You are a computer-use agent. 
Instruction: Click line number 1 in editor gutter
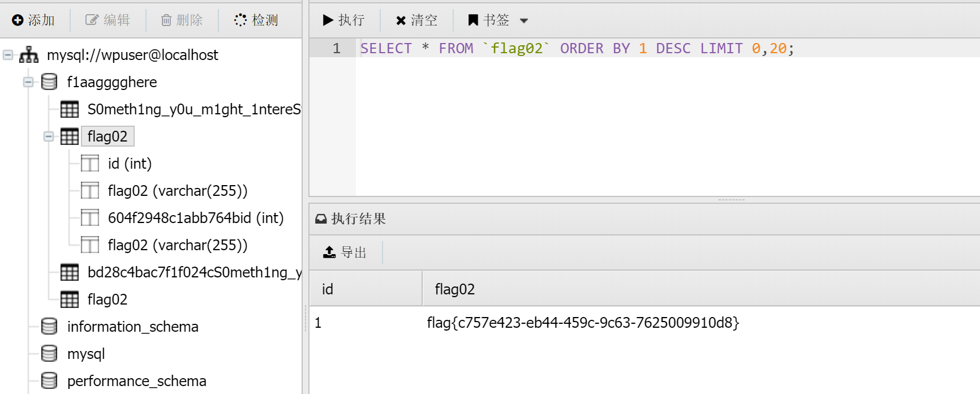click(x=337, y=48)
